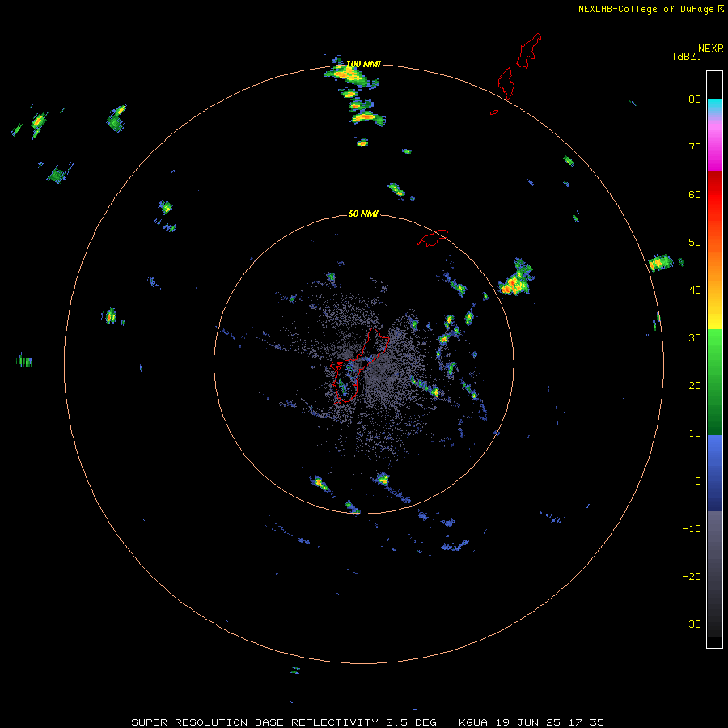Click the 70 dBZ scale value
The height and width of the screenshot is (728, 728).
click(x=695, y=147)
